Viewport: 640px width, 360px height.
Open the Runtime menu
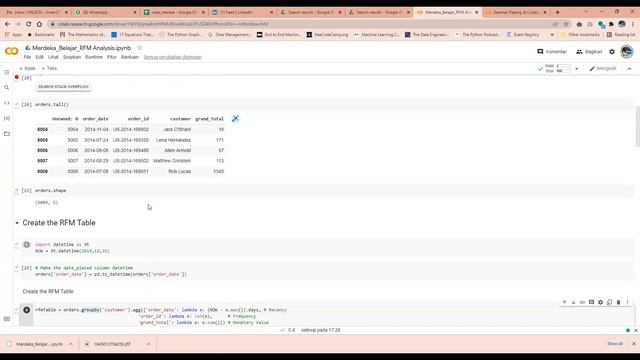[x=94, y=57]
